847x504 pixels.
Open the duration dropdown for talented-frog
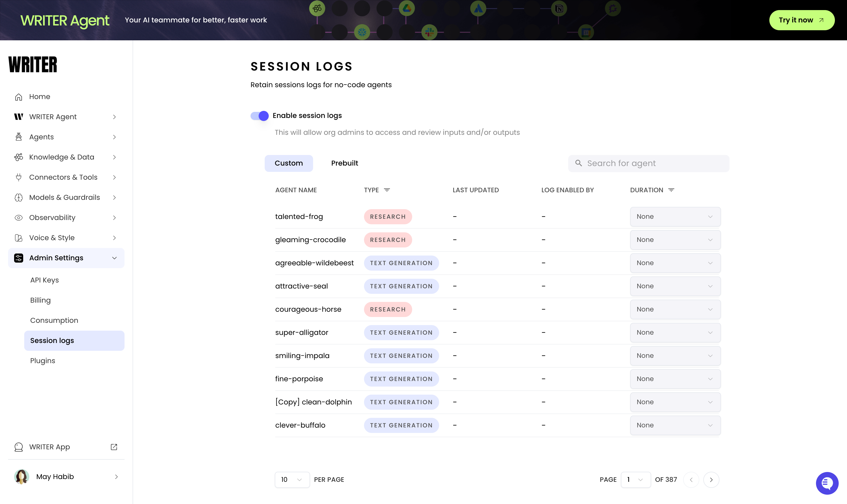[675, 216]
